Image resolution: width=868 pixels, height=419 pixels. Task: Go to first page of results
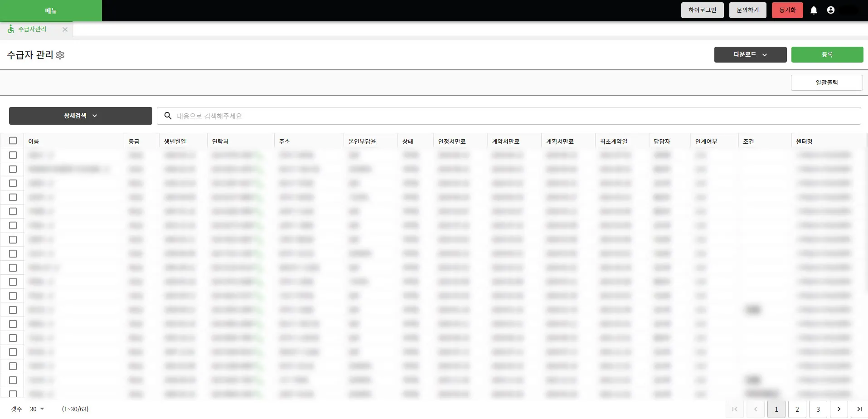(734, 409)
